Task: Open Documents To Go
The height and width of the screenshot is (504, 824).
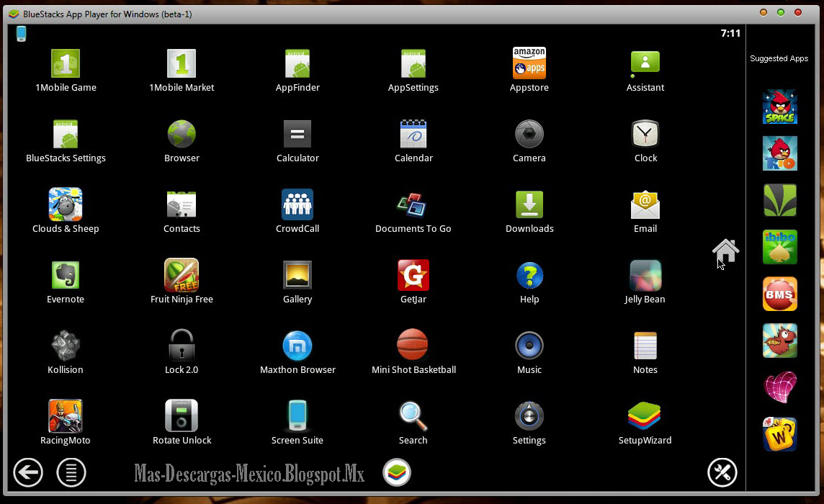Action: coord(411,204)
